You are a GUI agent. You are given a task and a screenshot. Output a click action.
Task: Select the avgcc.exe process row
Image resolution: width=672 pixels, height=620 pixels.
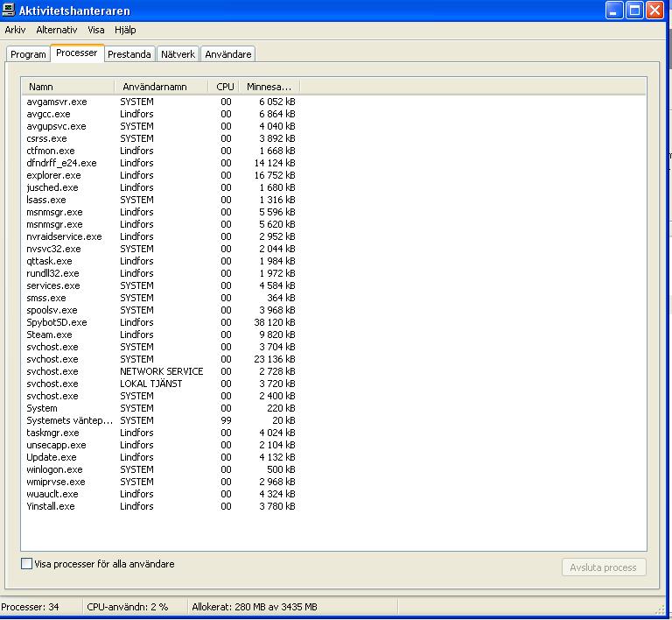click(x=161, y=114)
